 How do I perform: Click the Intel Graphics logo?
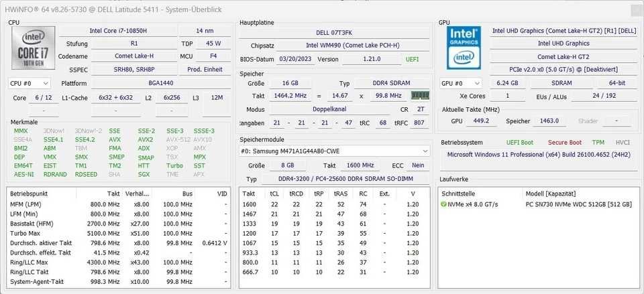(464, 48)
